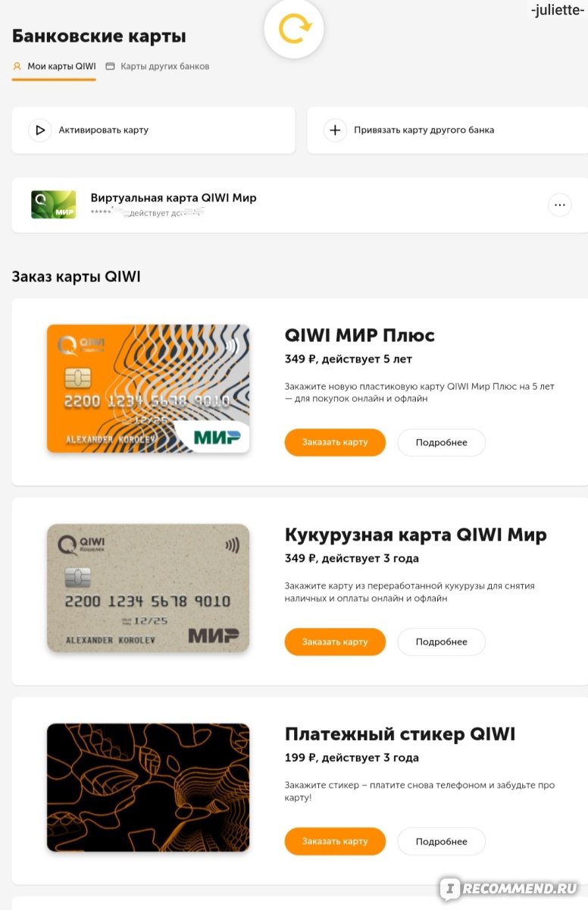Image resolution: width=588 pixels, height=910 pixels.
Task: Click the plus icon for Привязать карту другого банка
Action: click(335, 130)
